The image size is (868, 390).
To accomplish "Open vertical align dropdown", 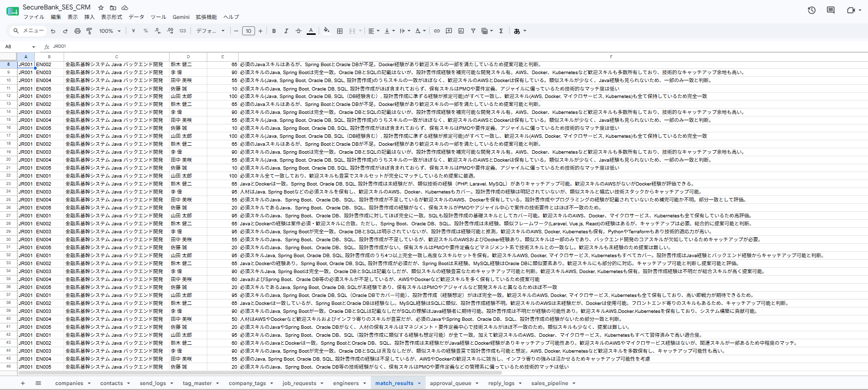I will pos(389,31).
